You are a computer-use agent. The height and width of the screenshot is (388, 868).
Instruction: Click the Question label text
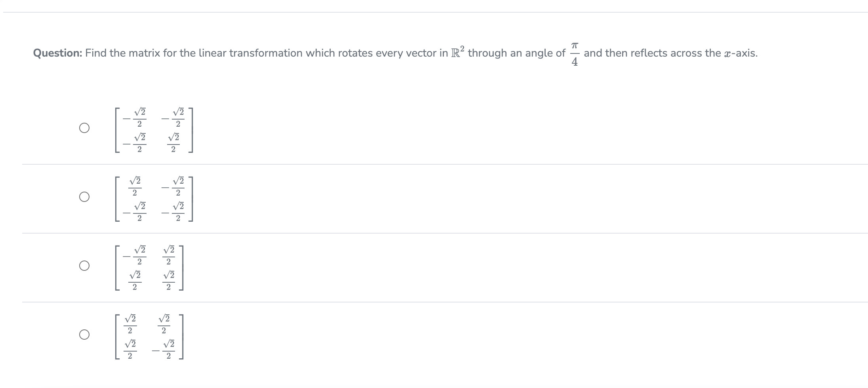click(x=57, y=53)
